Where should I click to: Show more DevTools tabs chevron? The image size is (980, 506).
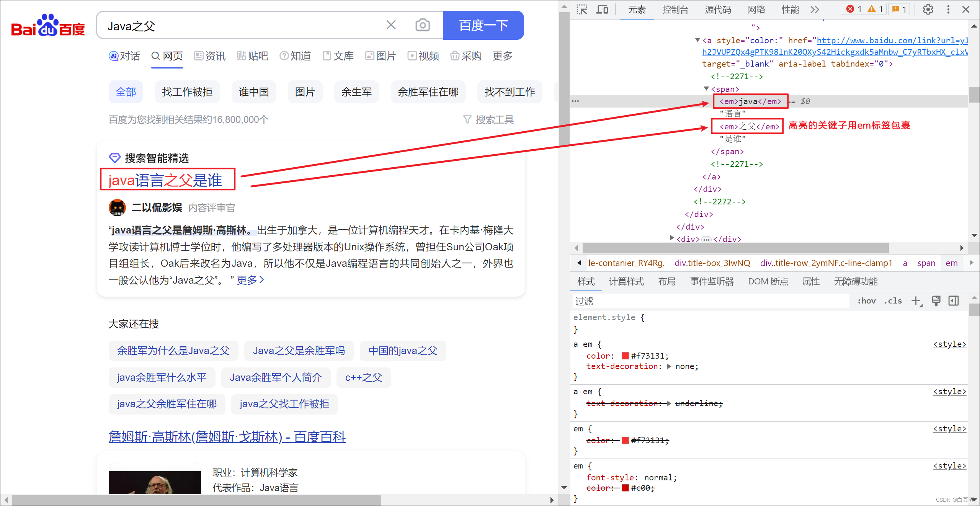click(815, 10)
